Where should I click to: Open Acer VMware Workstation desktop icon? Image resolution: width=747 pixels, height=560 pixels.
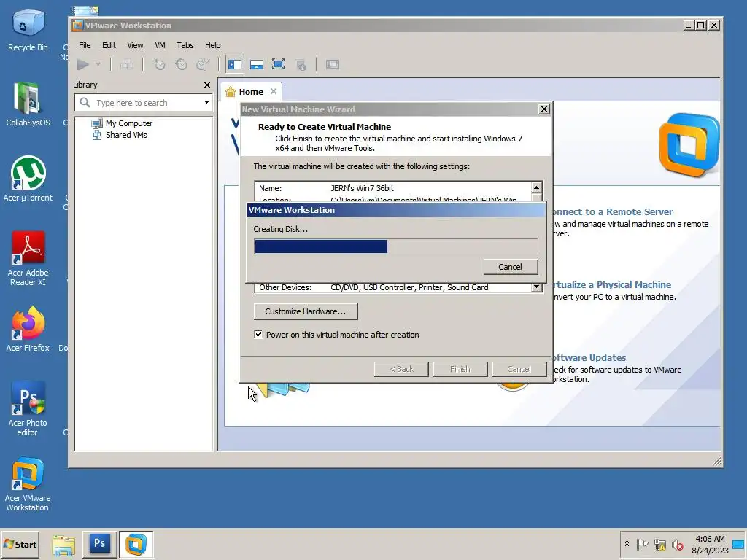coord(28,484)
